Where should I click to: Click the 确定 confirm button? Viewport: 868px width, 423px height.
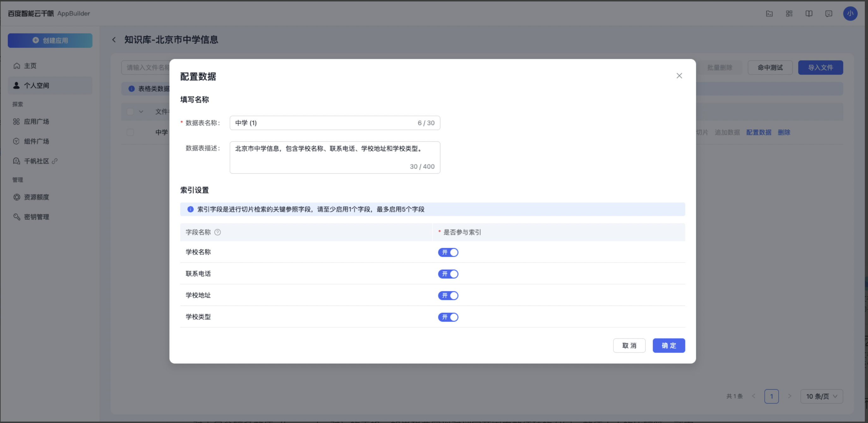coord(668,346)
